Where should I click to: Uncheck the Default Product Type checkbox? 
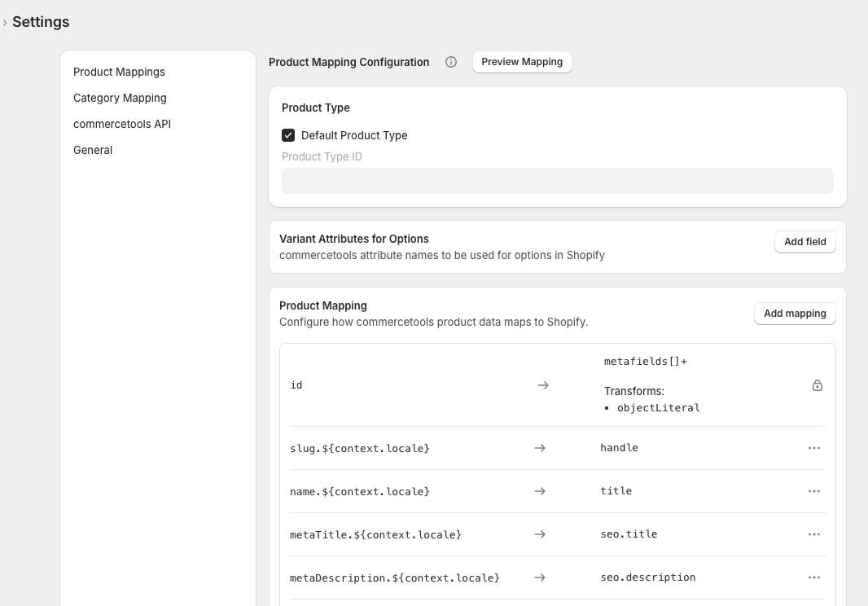288,135
